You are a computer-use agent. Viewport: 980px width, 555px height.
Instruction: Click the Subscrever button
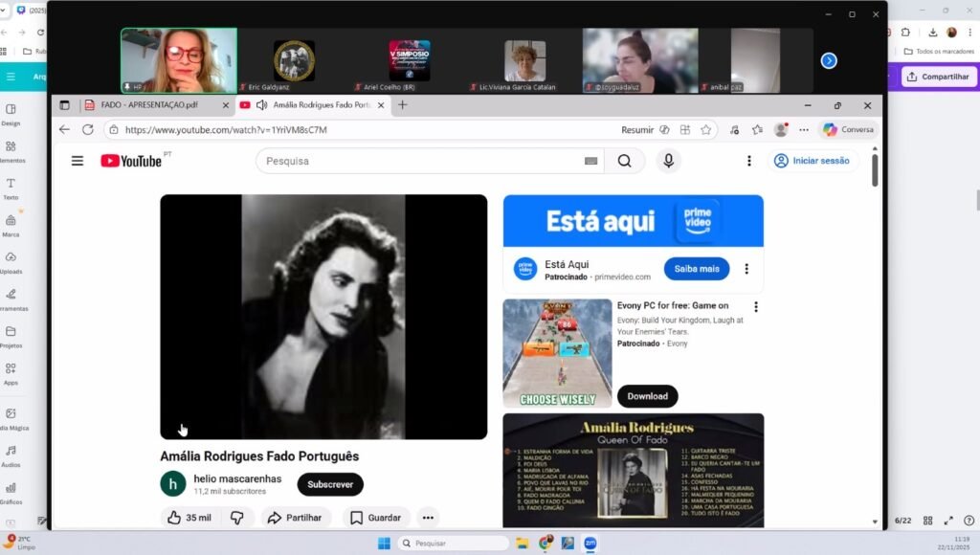point(330,484)
